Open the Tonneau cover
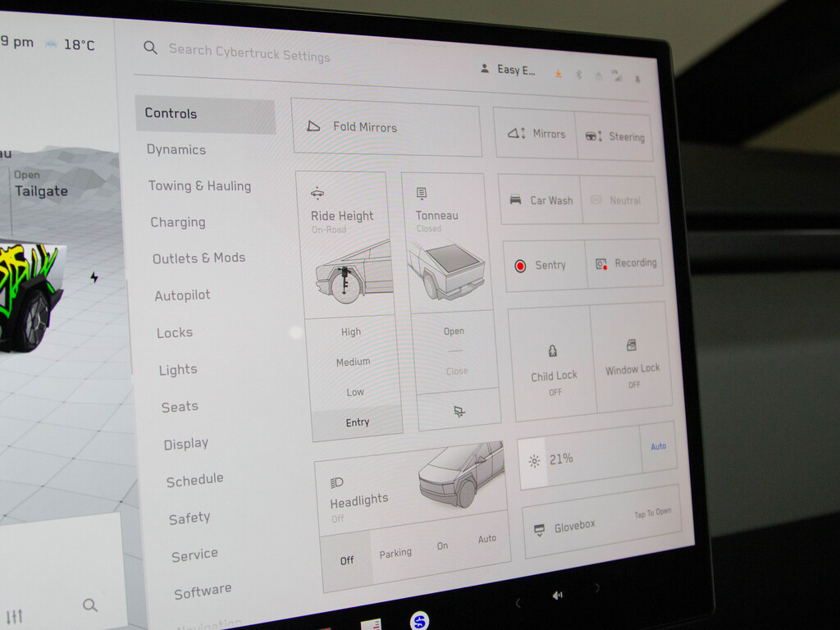This screenshot has width=840, height=630. coord(453,331)
